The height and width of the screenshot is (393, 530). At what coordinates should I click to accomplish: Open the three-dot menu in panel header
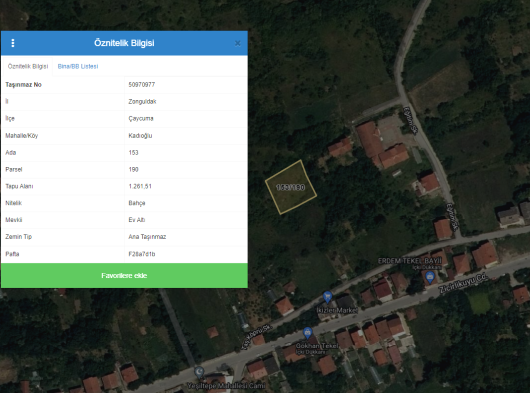(13, 43)
